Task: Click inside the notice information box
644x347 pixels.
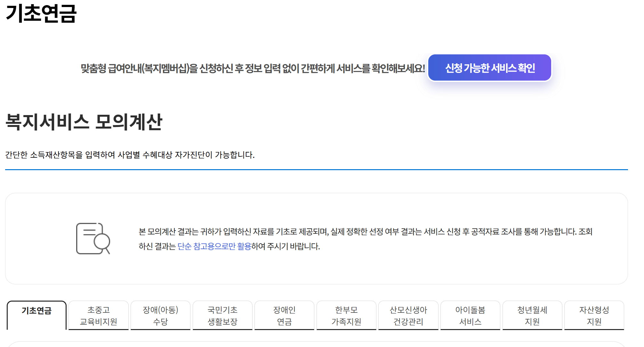Action: [x=320, y=238]
